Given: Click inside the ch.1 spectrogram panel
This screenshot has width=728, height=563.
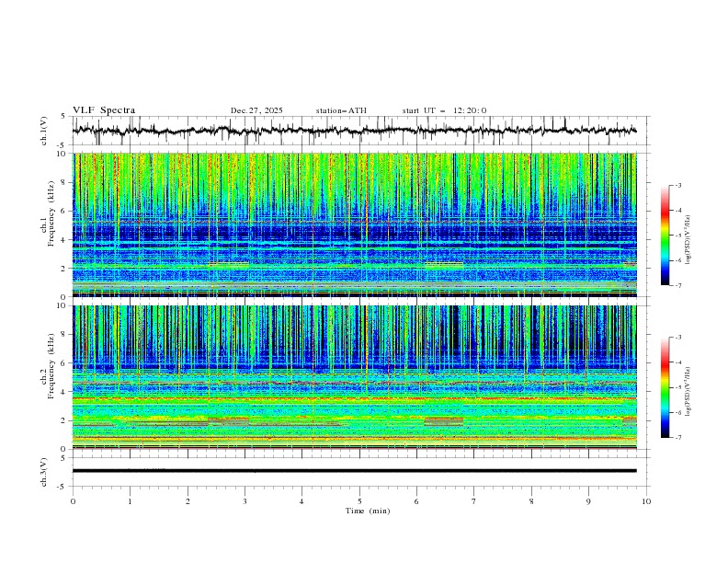Looking at the screenshot, I should pos(358,224).
